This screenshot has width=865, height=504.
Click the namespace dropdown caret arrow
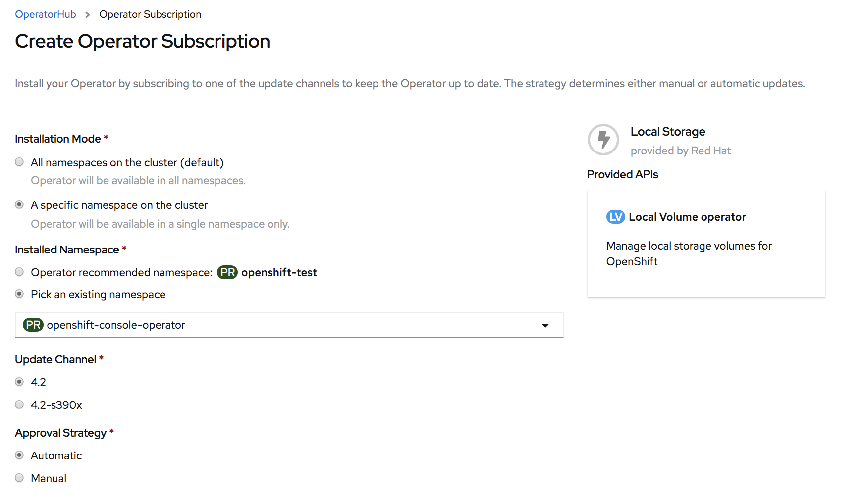pos(545,325)
